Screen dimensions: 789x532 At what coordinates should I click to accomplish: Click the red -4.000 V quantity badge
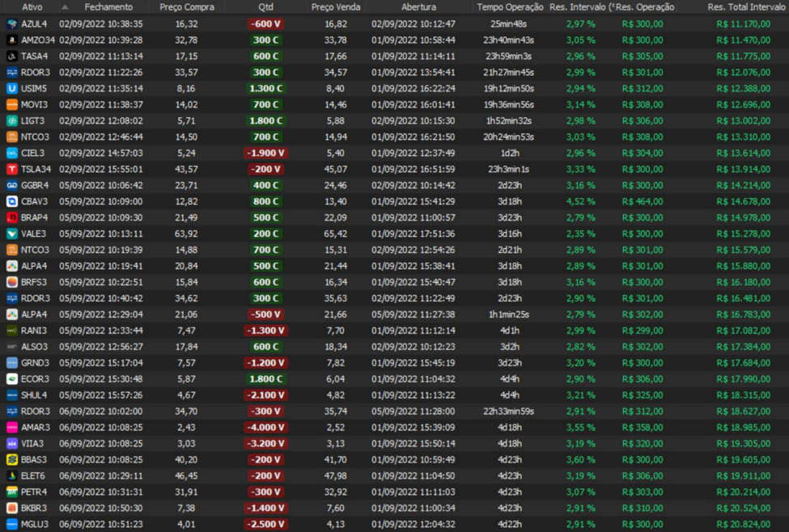coord(265,427)
